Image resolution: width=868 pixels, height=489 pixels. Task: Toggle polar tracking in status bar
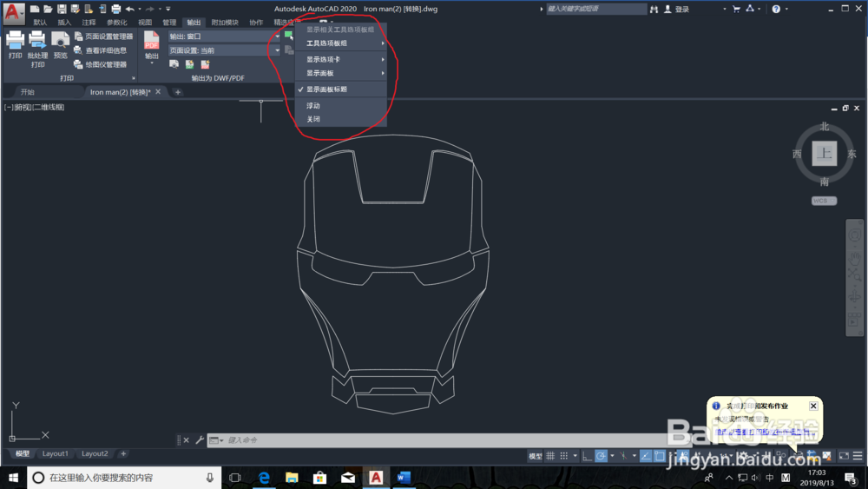point(601,456)
